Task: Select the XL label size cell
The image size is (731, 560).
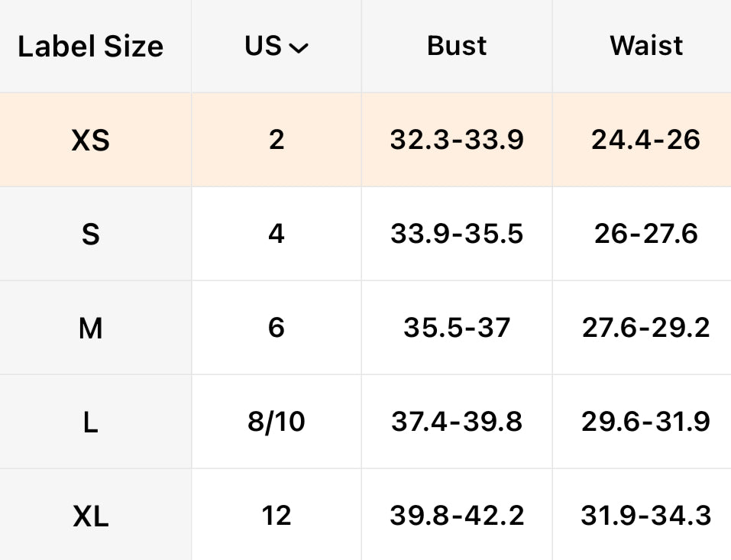Action: point(90,516)
